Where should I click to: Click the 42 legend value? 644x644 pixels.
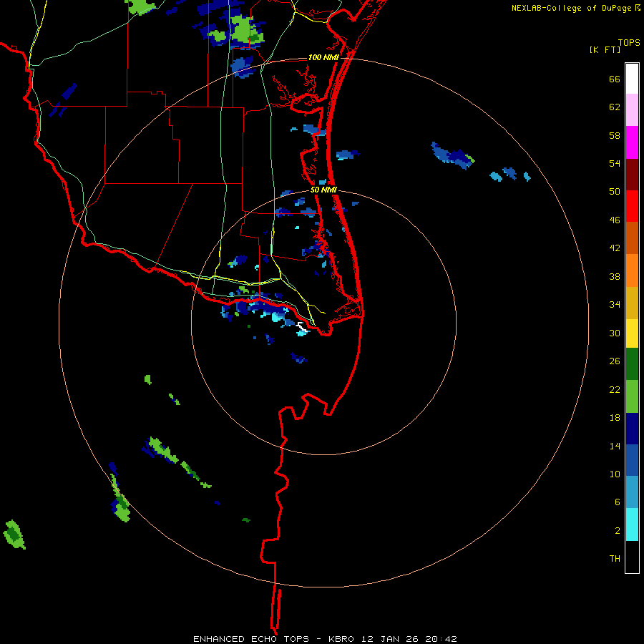coord(615,248)
